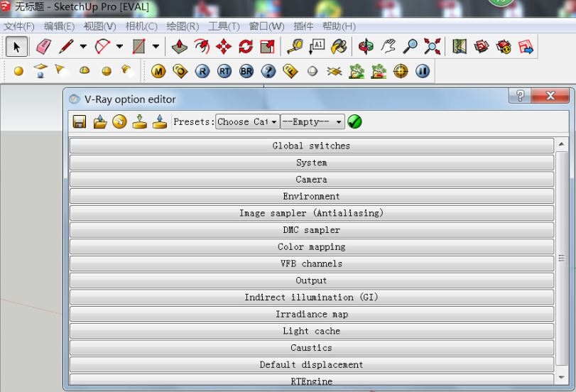Open V-Ray help question mark icon

[x=268, y=71]
